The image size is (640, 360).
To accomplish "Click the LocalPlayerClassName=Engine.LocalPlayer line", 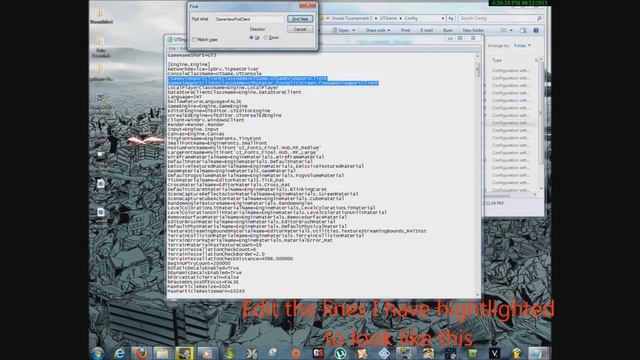I will 223,88.
